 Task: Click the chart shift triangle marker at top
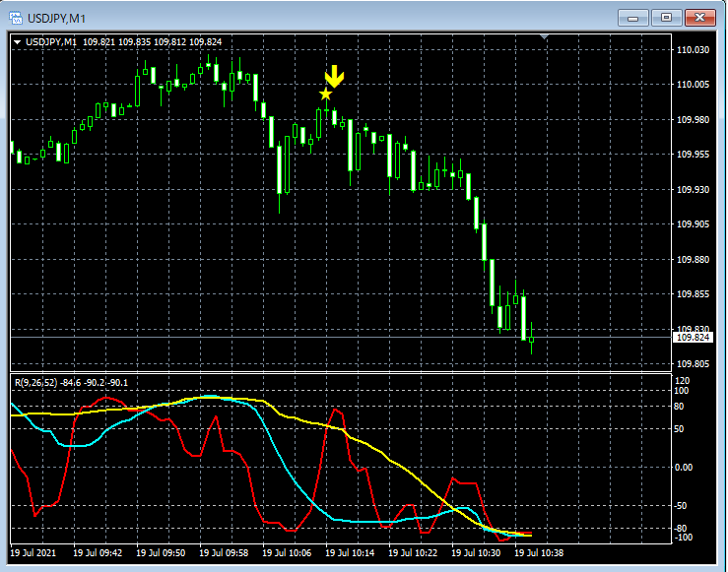tap(545, 36)
